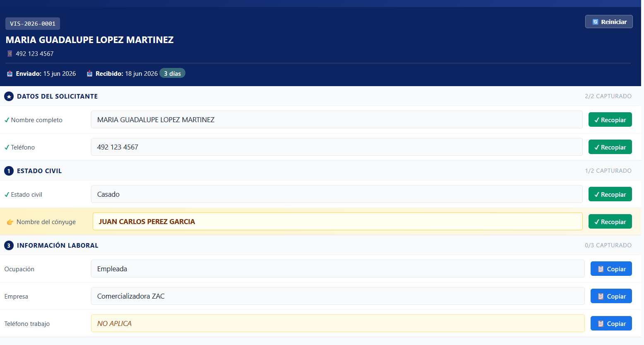Recopy the Estado civil value

coord(610,194)
